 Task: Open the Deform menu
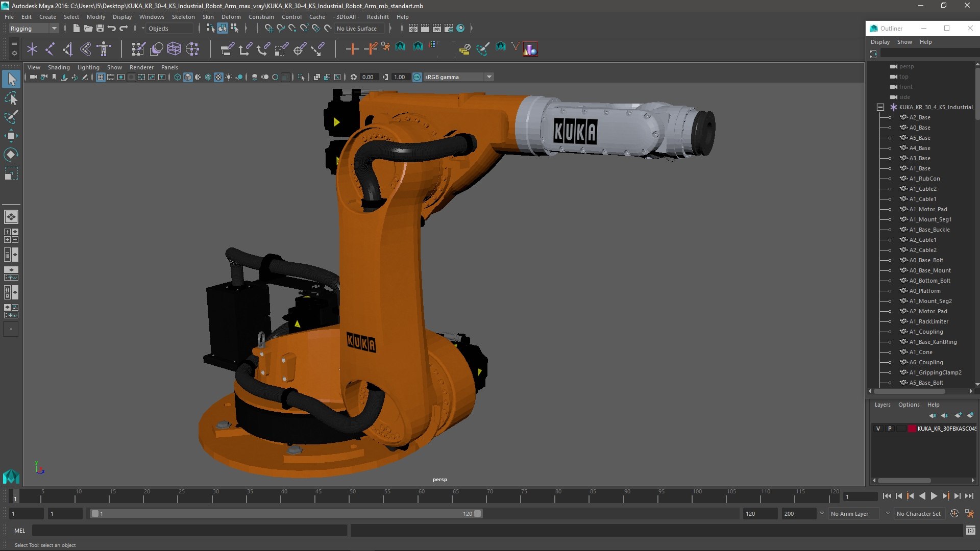point(231,17)
